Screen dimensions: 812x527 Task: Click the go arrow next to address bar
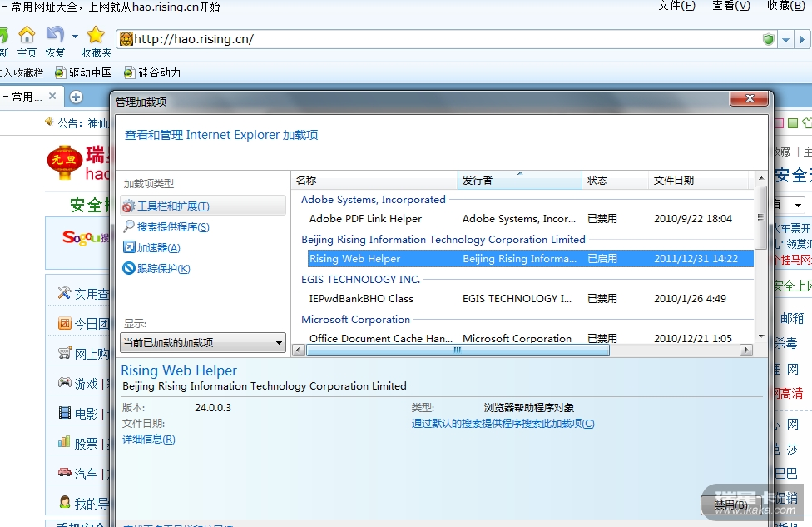[x=802, y=40]
